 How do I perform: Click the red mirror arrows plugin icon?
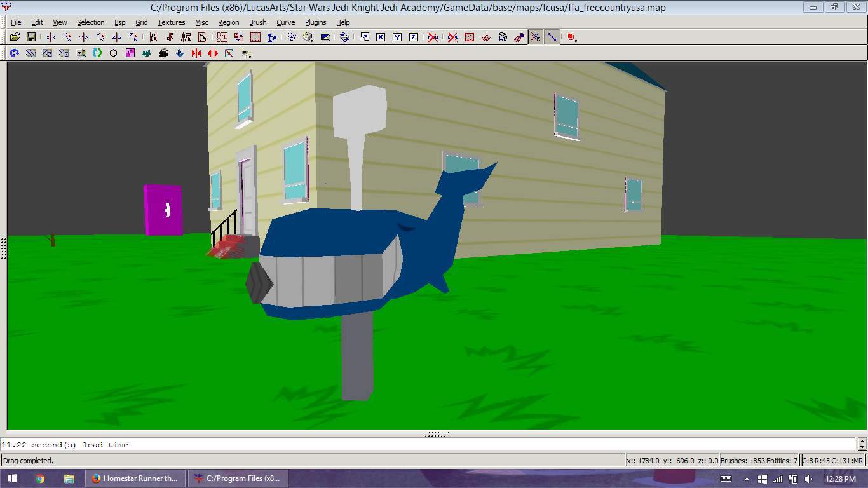[196, 53]
